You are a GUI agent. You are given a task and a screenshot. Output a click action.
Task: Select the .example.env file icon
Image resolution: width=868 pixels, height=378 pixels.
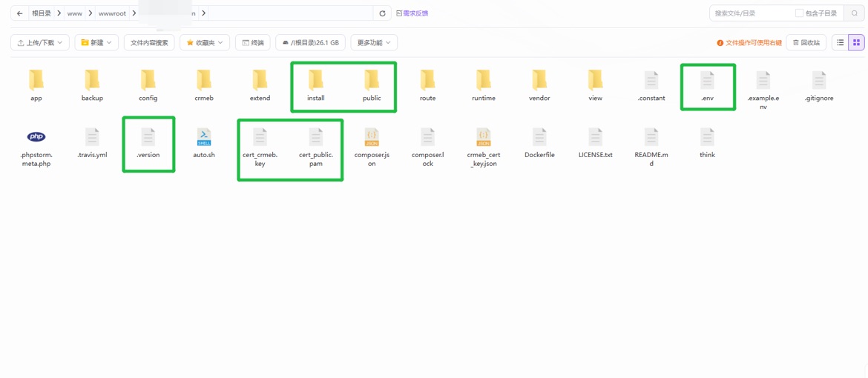763,80
